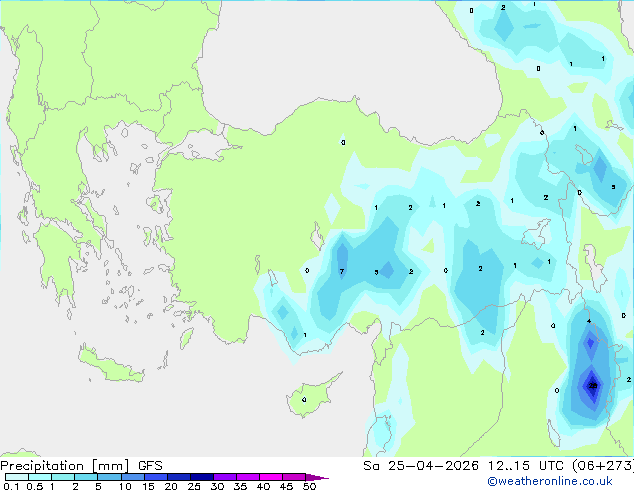The height and width of the screenshot is (490, 634).
Task: Click the 7 mm value over southern Turkey
Action: click(342, 271)
